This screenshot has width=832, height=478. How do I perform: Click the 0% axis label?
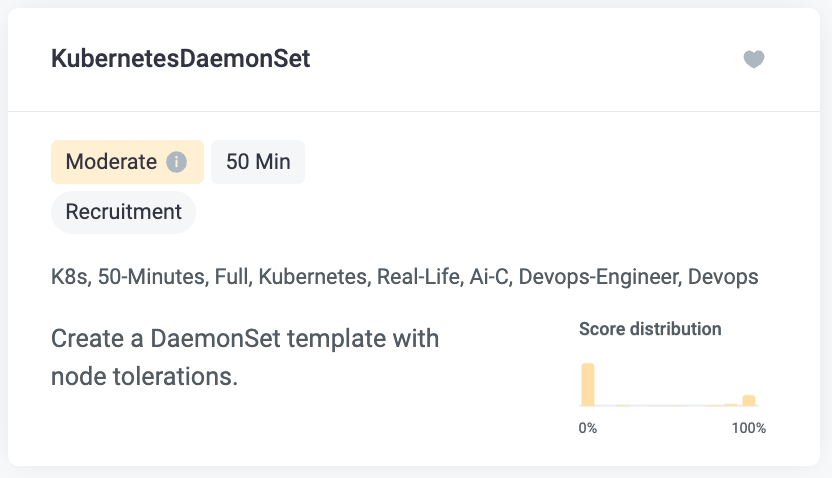588,428
